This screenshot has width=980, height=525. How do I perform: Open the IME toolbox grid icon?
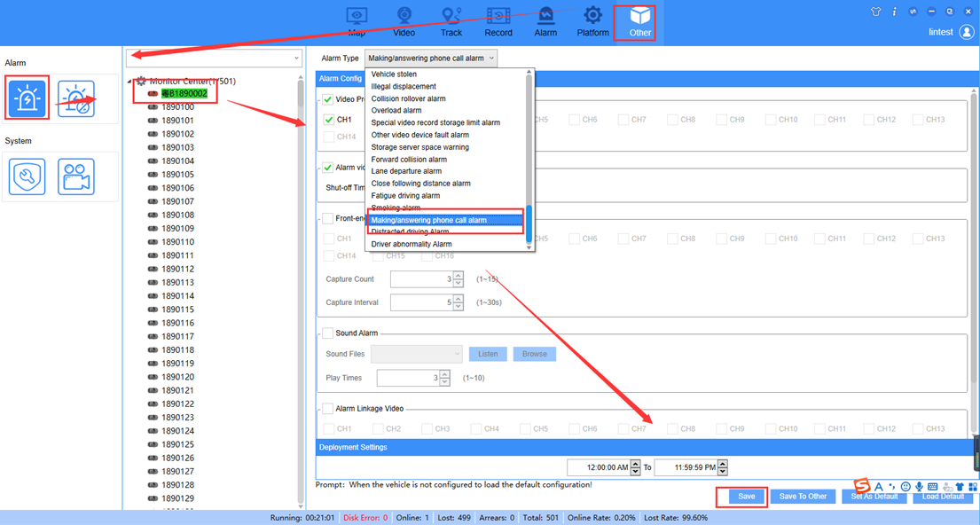click(973, 486)
